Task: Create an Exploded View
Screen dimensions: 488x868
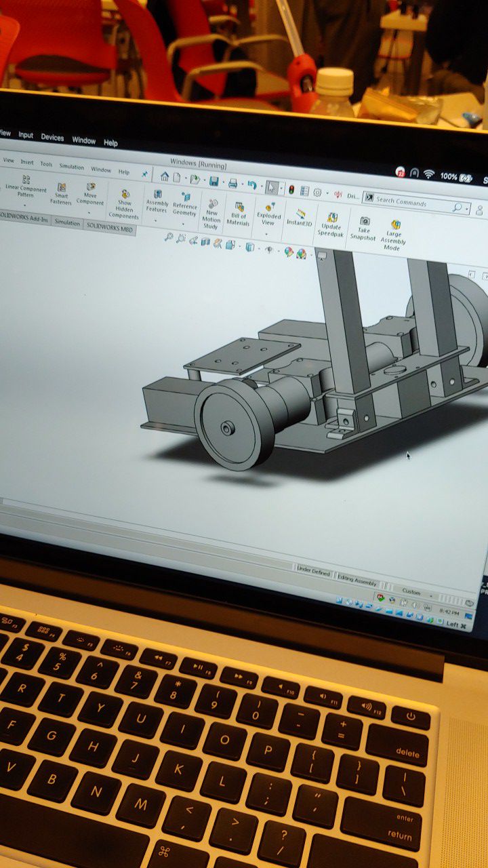Action: click(269, 214)
